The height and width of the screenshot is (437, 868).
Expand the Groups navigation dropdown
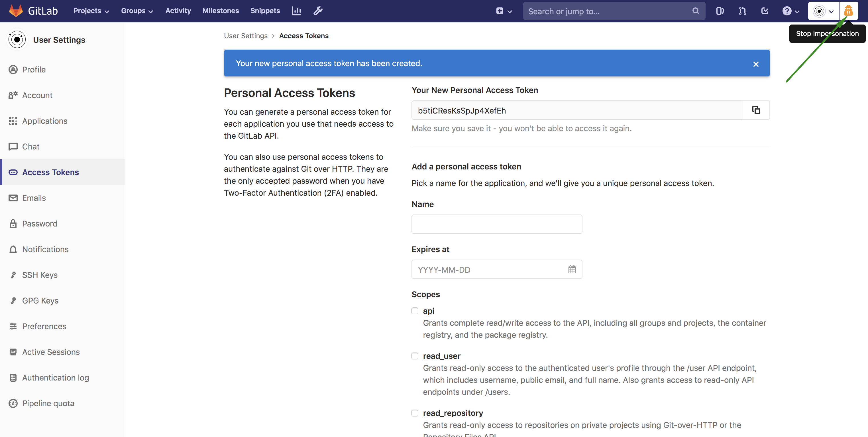pos(138,11)
